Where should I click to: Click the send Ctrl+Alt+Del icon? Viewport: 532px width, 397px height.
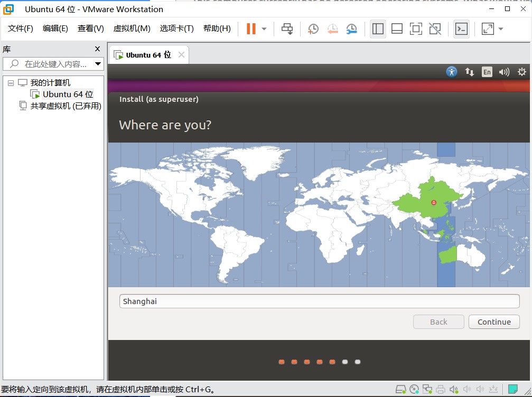[x=287, y=29]
